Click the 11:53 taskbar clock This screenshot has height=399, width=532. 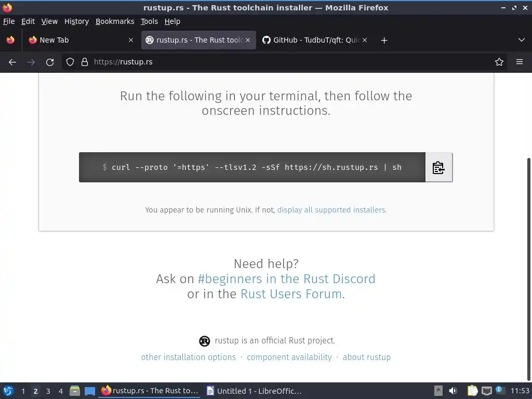tap(520, 391)
